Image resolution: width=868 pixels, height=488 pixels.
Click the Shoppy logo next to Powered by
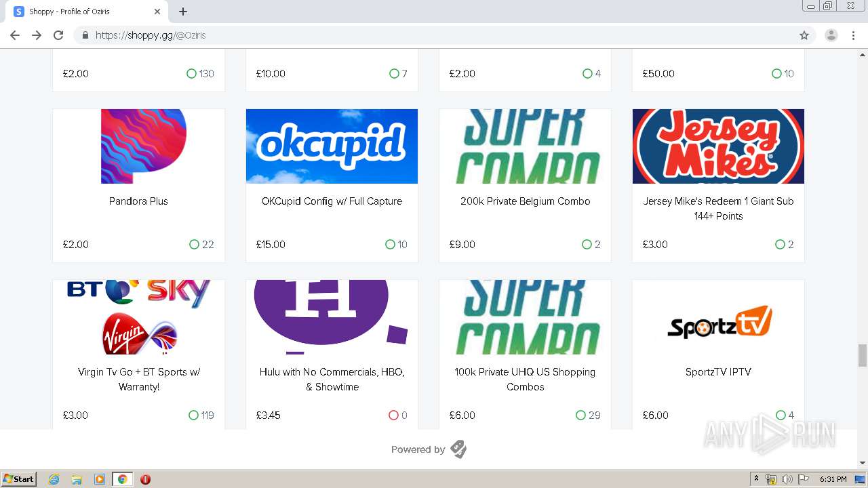coord(458,449)
